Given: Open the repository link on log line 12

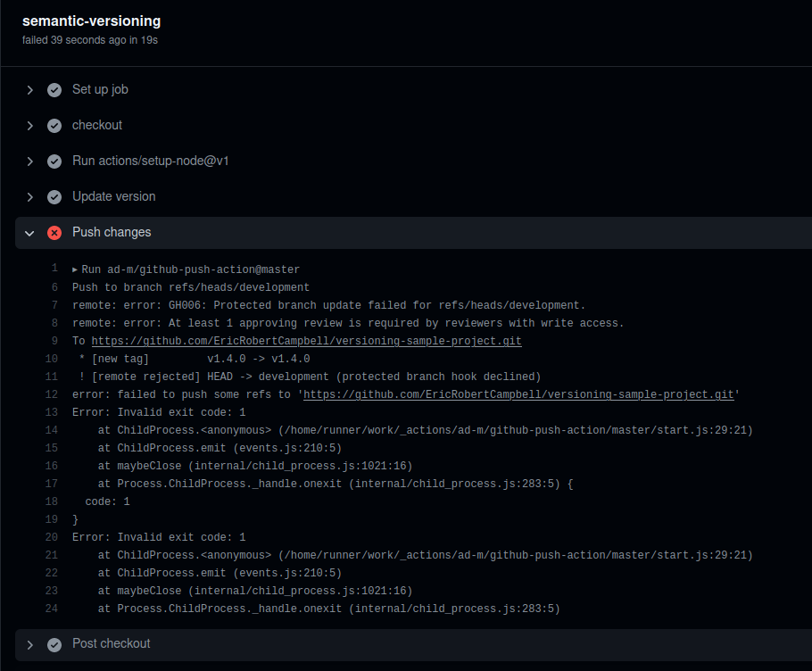Looking at the screenshot, I should point(518,394).
